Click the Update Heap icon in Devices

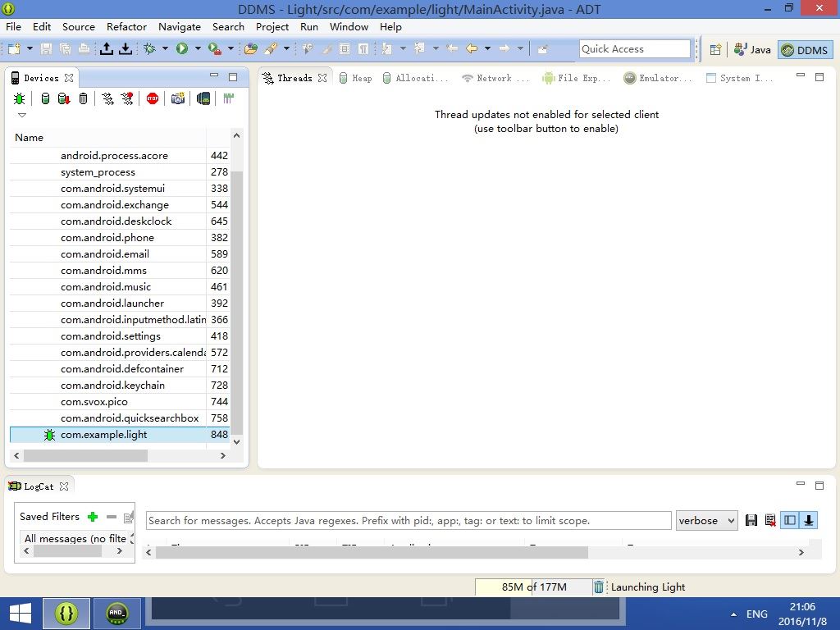tap(46, 98)
